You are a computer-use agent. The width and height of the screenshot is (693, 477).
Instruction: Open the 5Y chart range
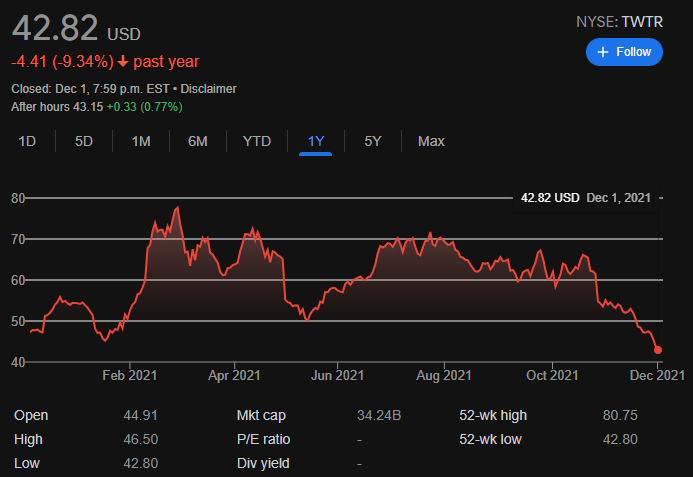click(373, 141)
